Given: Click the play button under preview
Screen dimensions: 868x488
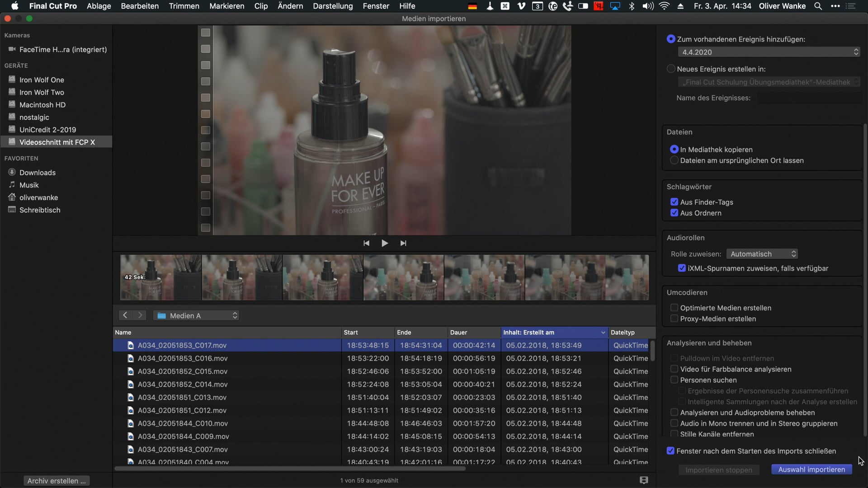Looking at the screenshot, I should (385, 243).
